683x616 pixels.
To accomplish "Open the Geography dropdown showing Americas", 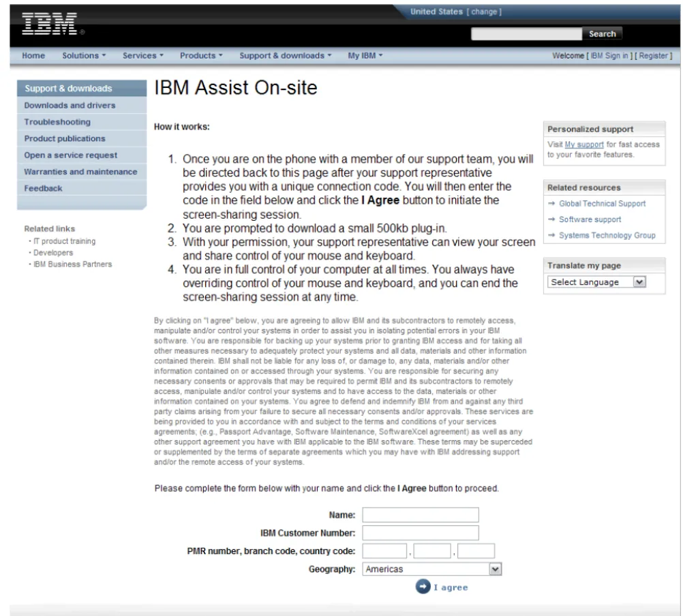I will (431, 569).
